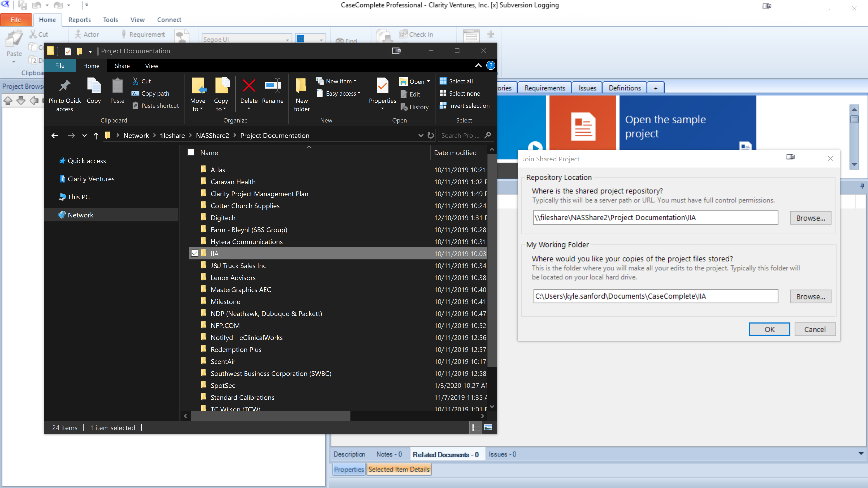
Task: Add an Actor in CaseComplete ribbon
Action: (x=87, y=34)
